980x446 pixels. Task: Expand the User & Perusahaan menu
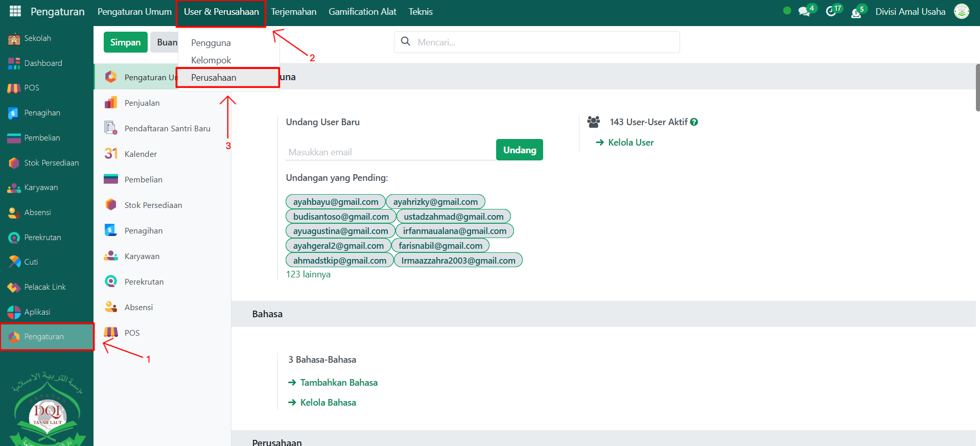point(221,12)
